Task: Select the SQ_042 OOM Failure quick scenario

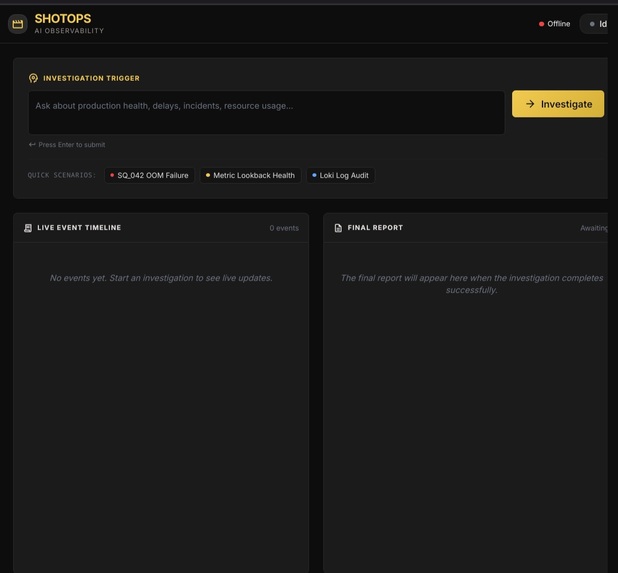Action: tap(149, 175)
